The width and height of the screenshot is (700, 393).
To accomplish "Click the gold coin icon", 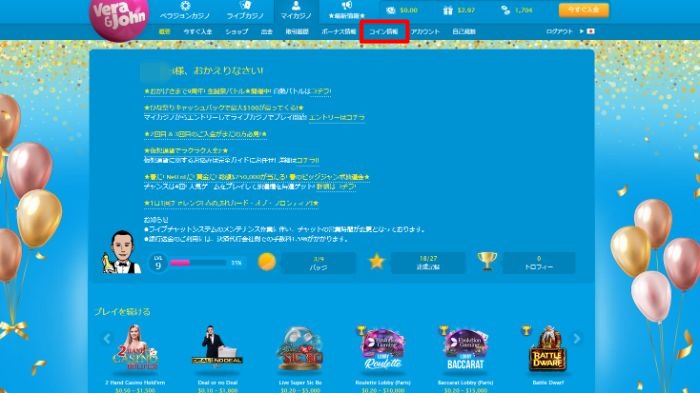I will (x=267, y=262).
